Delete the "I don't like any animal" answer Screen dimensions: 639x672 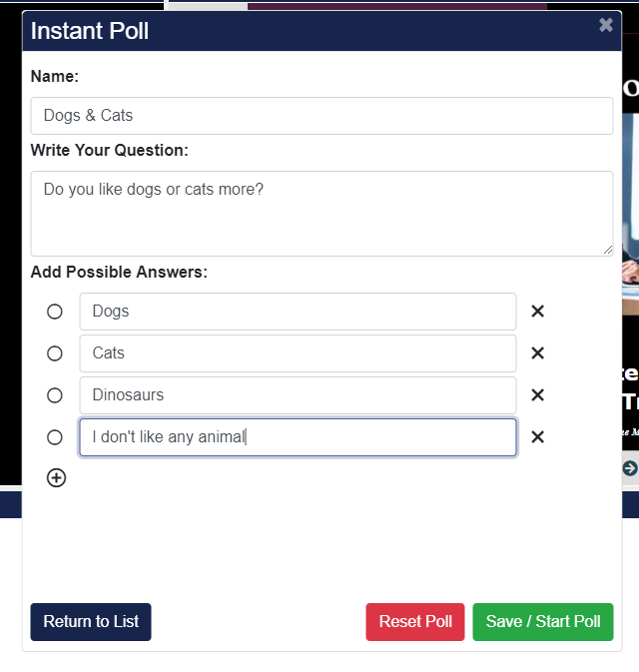pos(537,437)
